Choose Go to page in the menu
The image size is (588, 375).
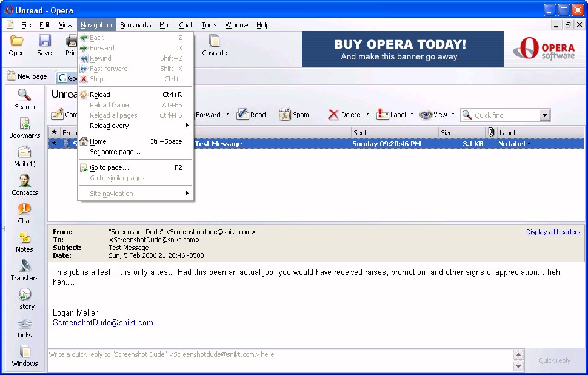[x=109, y=167]
